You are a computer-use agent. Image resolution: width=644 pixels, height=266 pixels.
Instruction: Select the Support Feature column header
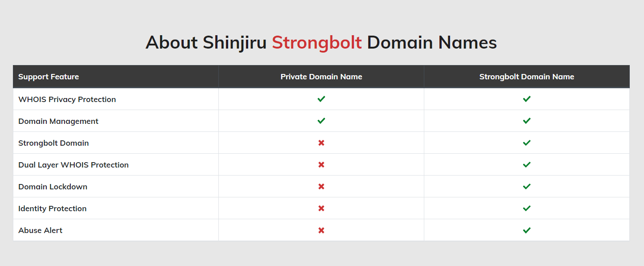coord(48,77)
